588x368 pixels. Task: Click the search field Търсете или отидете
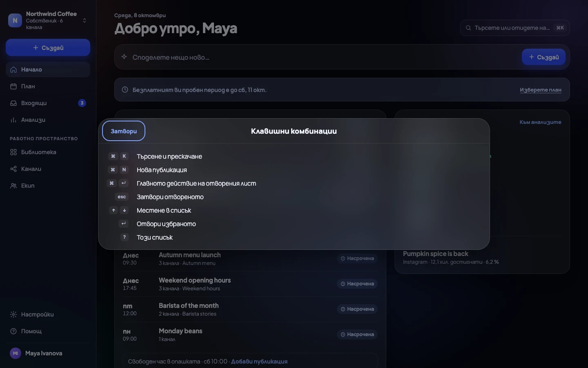(515, 28)
